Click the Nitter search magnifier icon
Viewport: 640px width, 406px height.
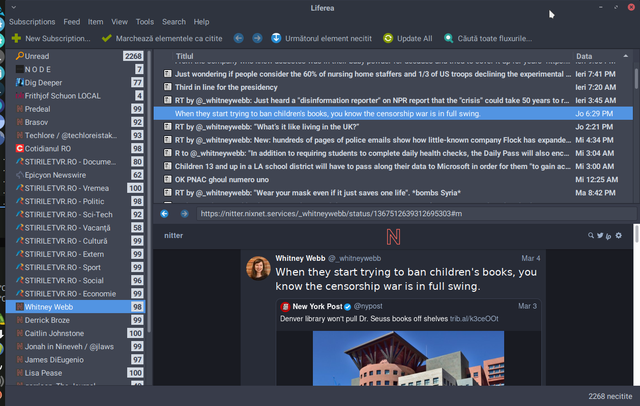(x=591, y=235)
